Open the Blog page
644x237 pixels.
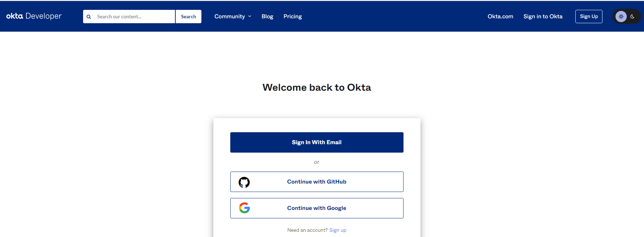point(267,17)
